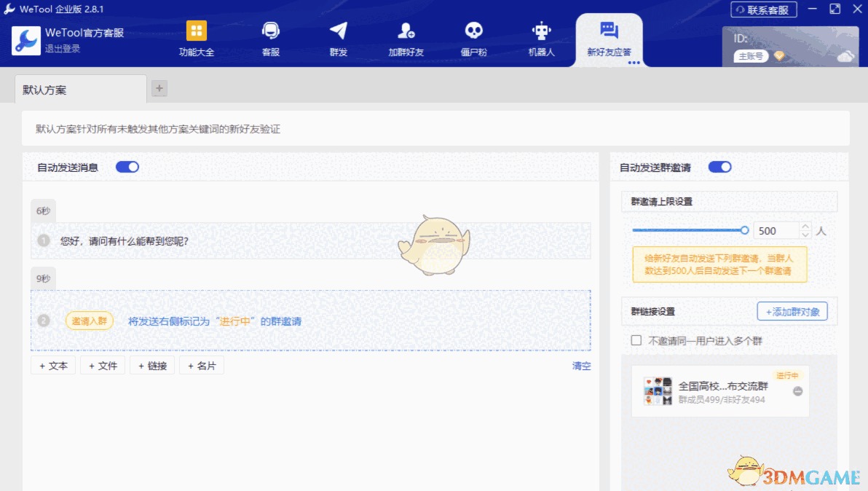
Task: Open the 僵尸粉 zombie fan detector
Action: [473, 39]
